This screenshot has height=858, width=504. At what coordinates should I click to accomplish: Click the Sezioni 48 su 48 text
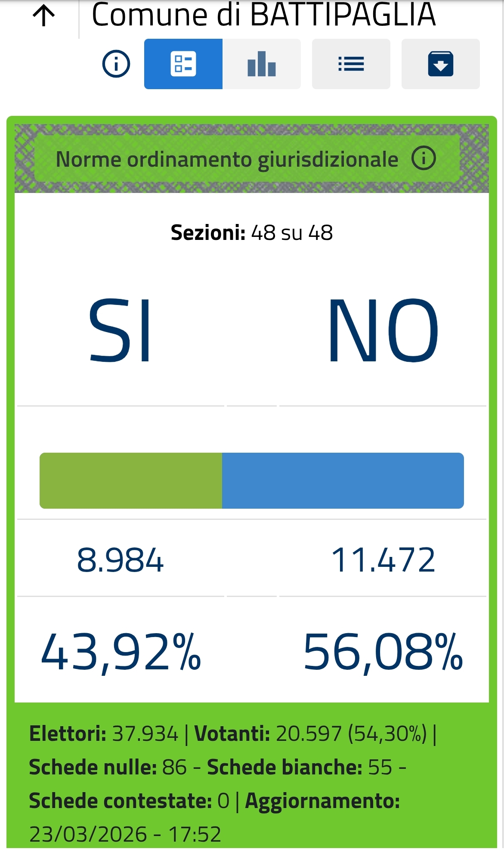pos(252,233)
